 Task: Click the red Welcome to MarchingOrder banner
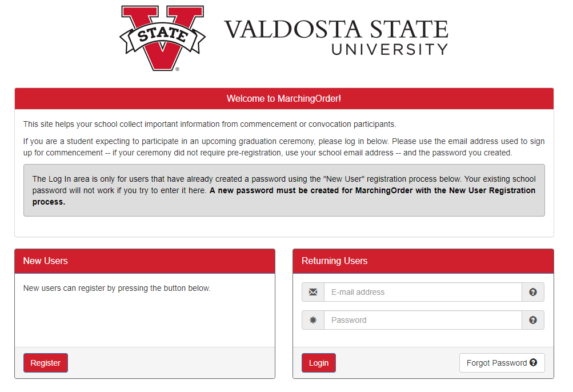(284, 98)
